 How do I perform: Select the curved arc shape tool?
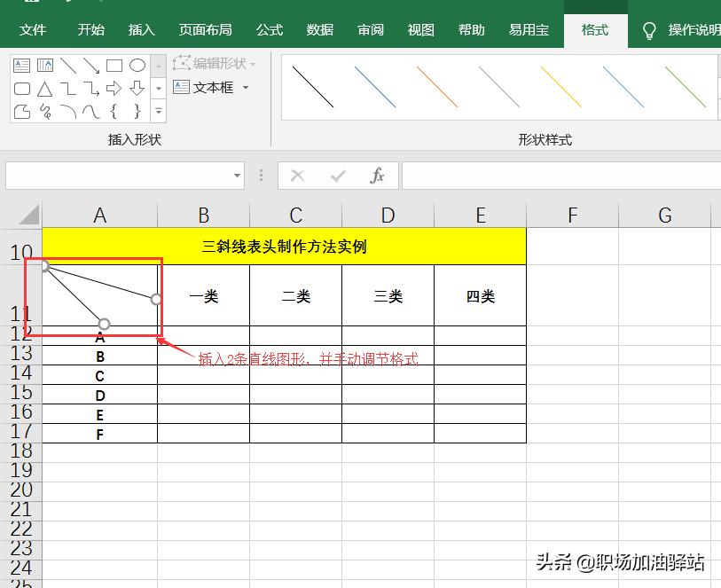(69, 111)
